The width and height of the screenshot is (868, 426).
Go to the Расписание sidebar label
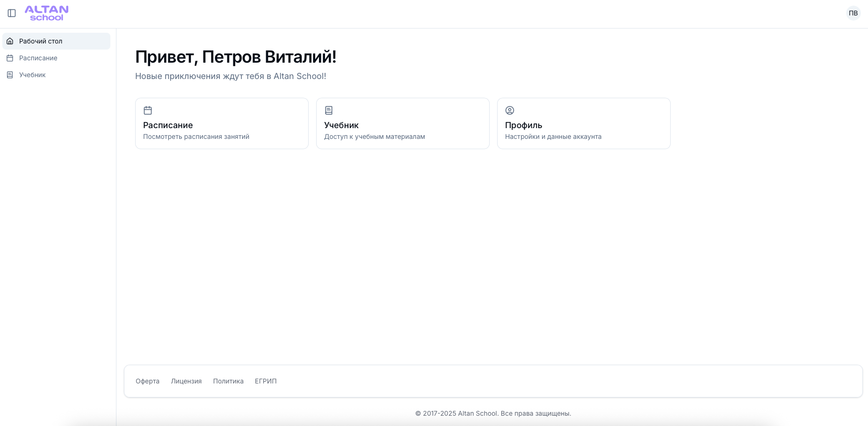point(38,58)
